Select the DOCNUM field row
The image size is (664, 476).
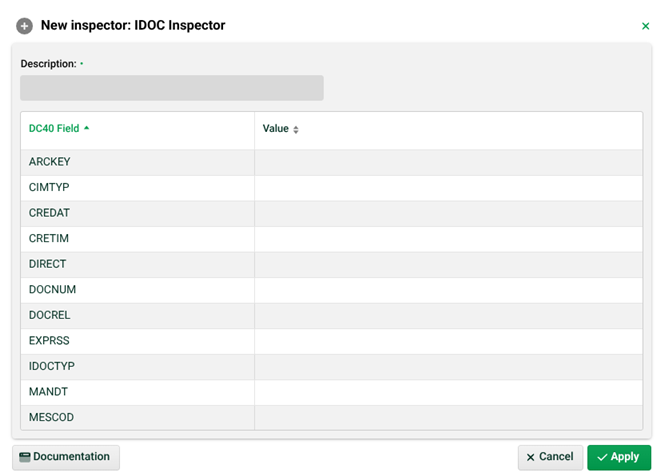point(53,290)
